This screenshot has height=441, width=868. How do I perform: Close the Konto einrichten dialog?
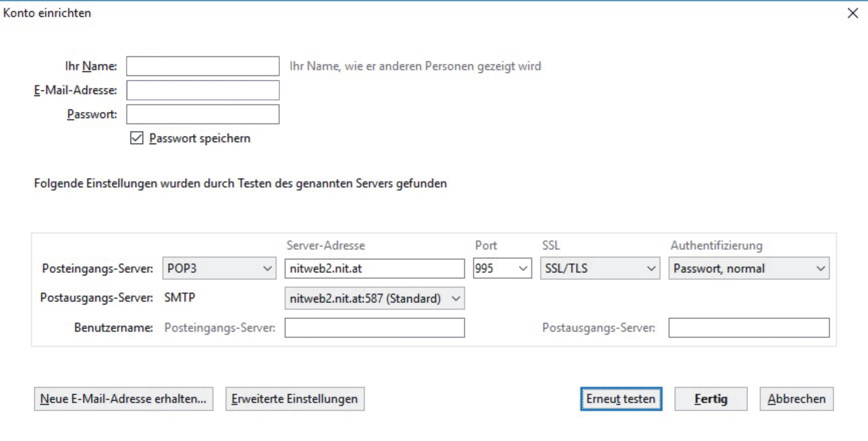pos(853,13)
